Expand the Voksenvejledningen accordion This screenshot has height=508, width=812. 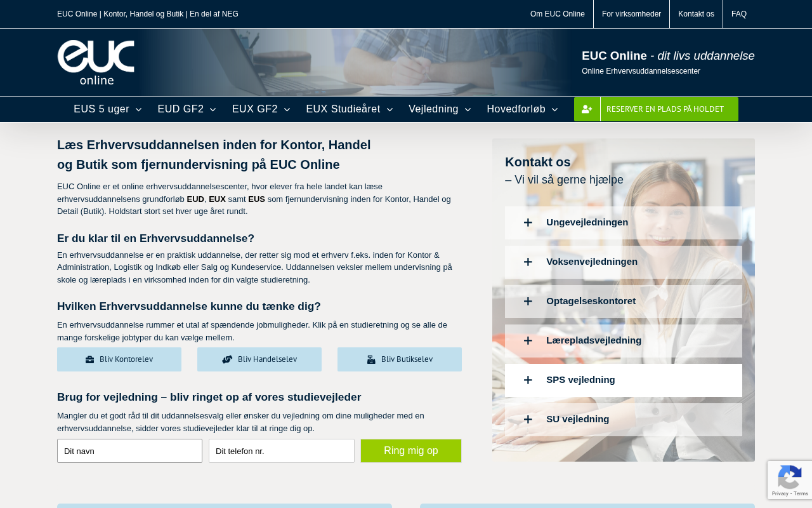point(624,262)
